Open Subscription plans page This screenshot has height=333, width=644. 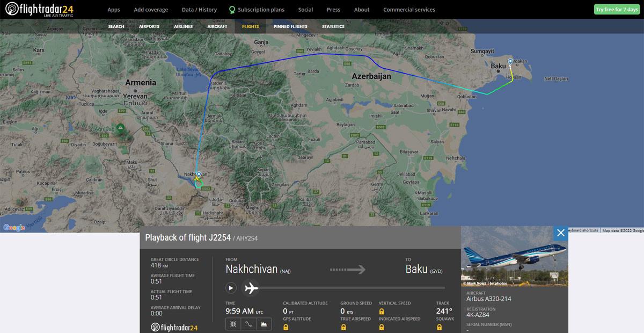click(261, 10)
